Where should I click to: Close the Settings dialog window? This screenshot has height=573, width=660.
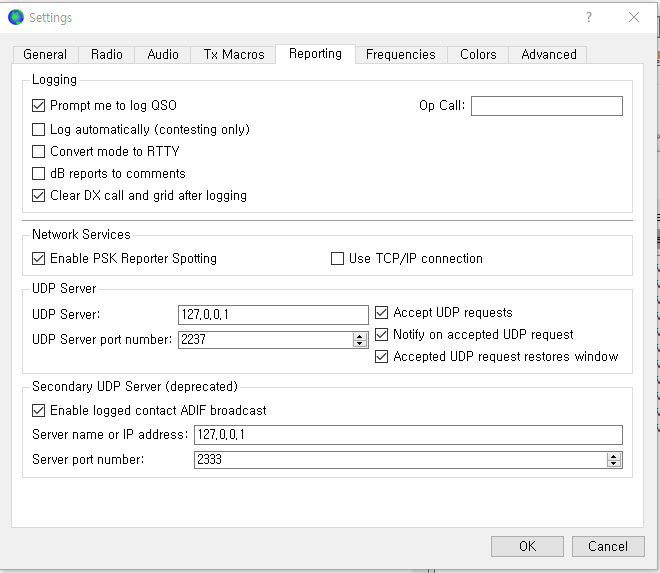[x=633, y=17]
